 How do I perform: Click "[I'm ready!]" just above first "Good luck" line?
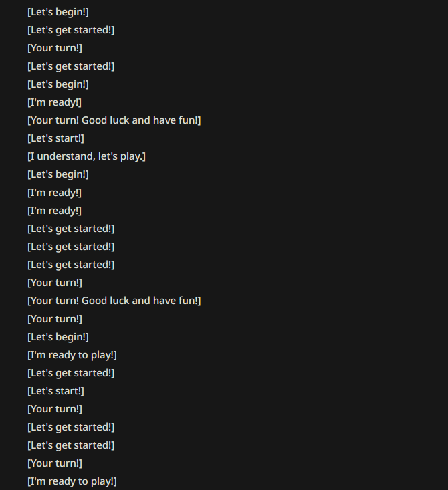[x=54, y=102]
